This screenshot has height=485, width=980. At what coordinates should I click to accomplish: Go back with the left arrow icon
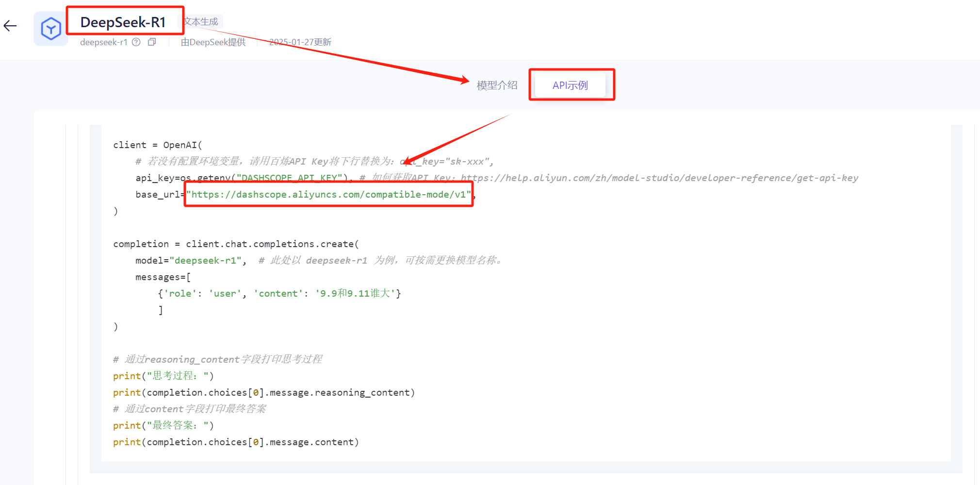pos(10,26)
